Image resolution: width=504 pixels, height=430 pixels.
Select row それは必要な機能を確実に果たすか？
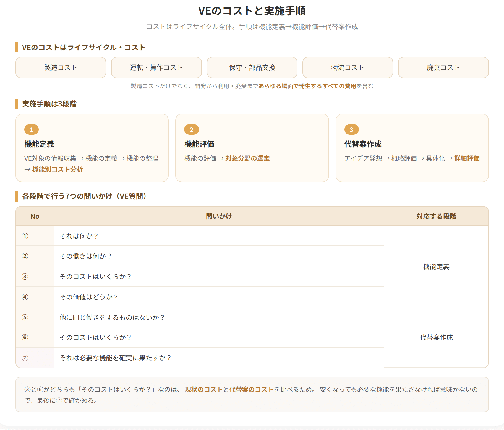[200, 358]
